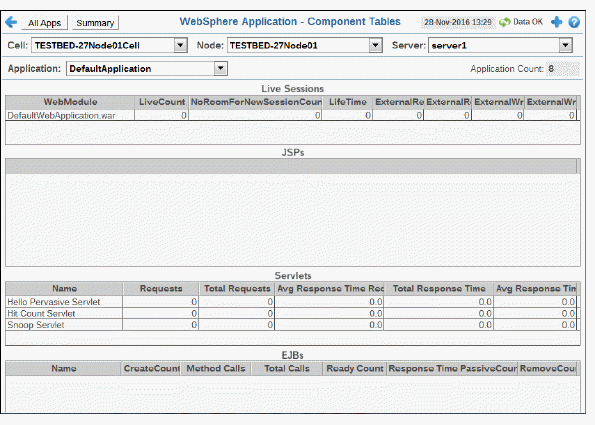Select the Snoop Servlet row
595x425 pixels.
pos(291,325)
